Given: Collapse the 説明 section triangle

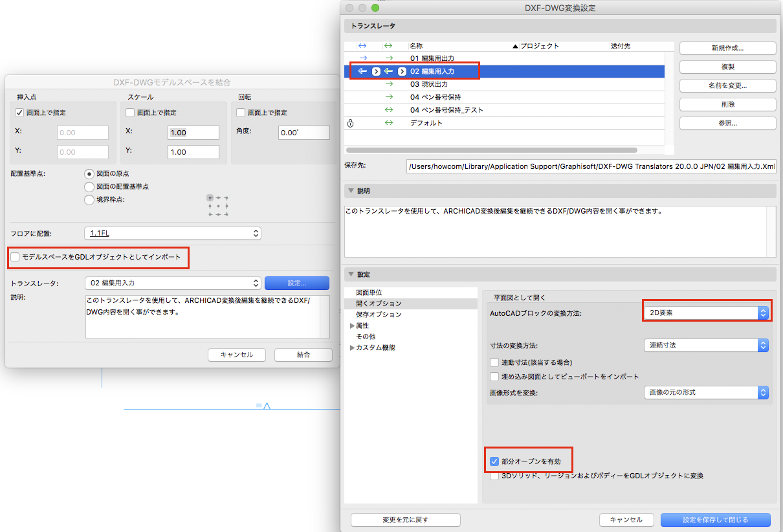Looking at the screenshot, I should click(351, 191).
